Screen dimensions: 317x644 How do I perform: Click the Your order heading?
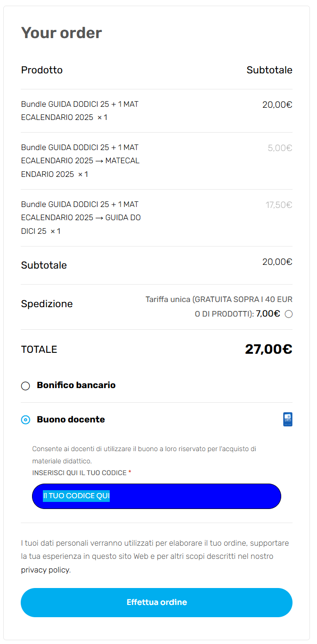point(61,33)
